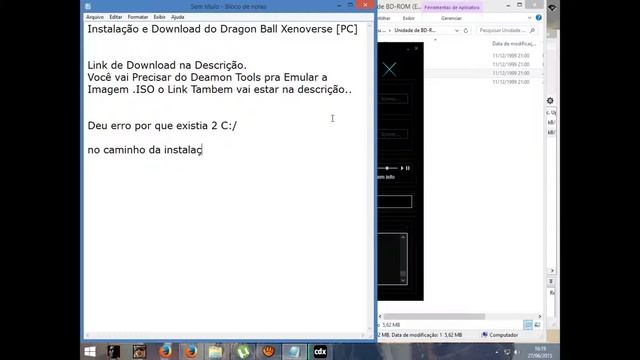Image resolution: width=640 pixels, height=360 pixels.
Task: Click Unidade de BD-R breadcrumb in address bar
Action: (415, 31)
